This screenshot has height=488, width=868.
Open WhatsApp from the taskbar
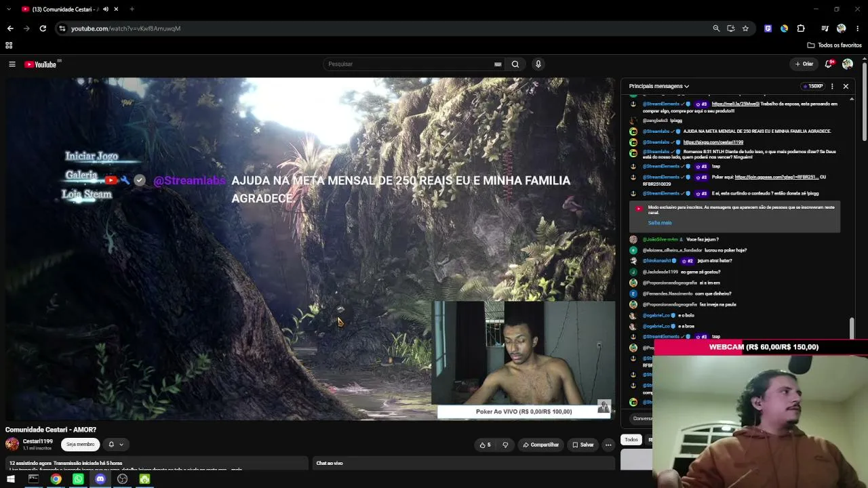click(x=78, y=479)
